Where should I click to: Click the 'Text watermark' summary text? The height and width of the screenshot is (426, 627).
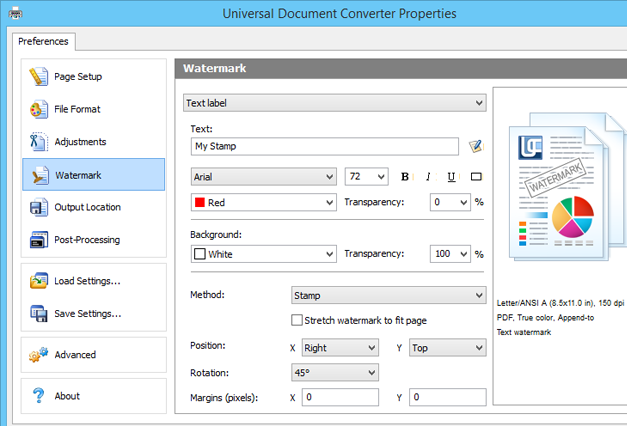[x=524, y=332]
